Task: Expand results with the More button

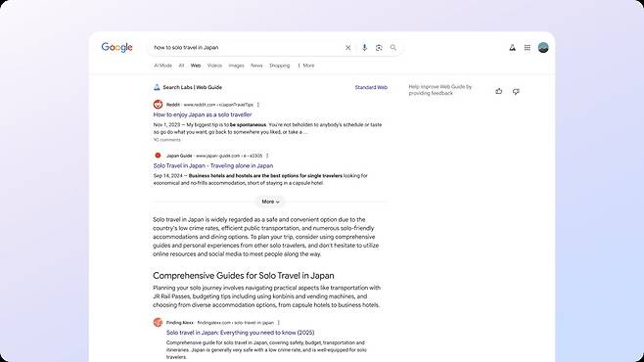Action: tap(270, 202)
